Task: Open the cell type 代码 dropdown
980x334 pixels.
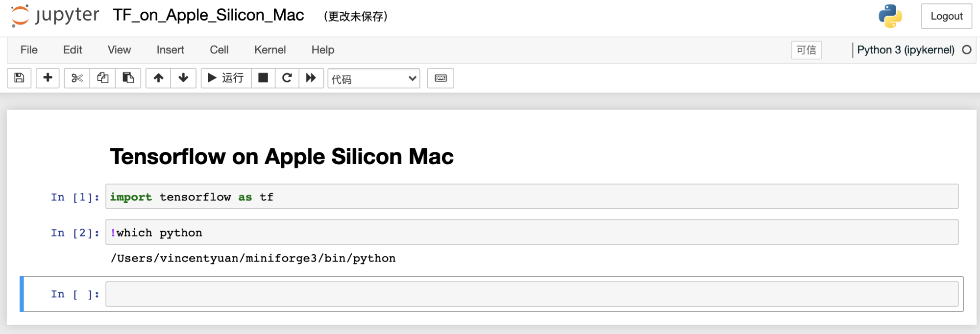Action: (x=374, y=78)
